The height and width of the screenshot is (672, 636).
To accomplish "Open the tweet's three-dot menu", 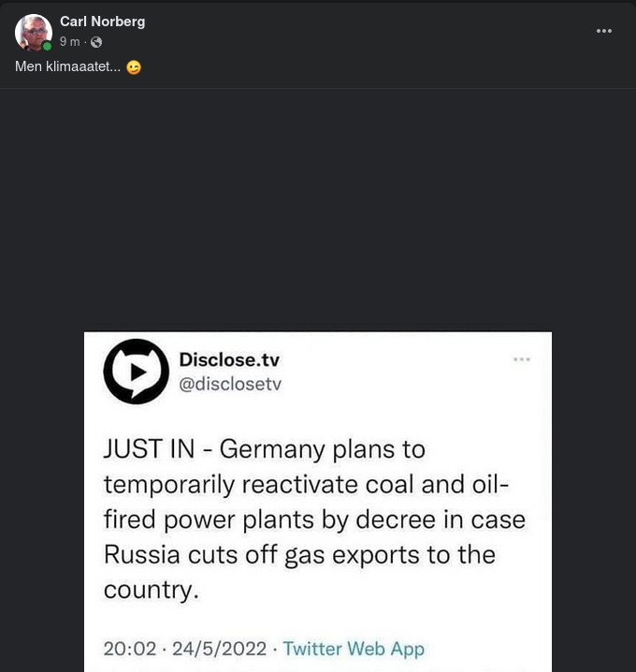I will coord(522,359).
